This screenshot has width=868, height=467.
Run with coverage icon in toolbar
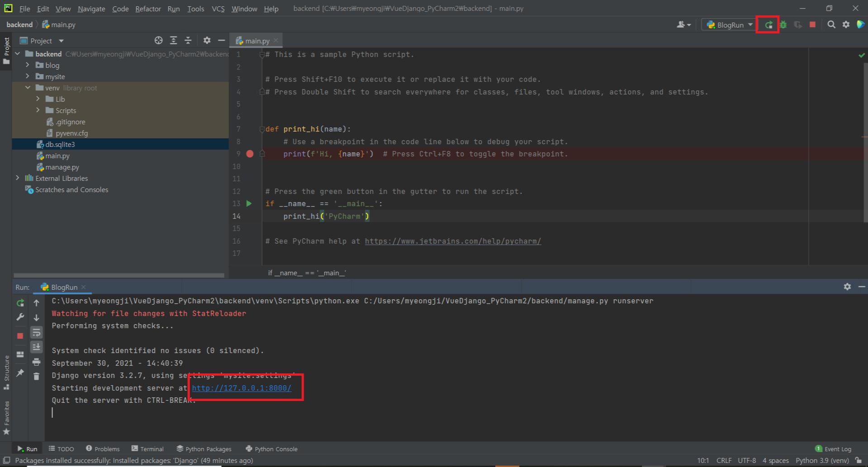pyautogui.click(x=798, y=25)
